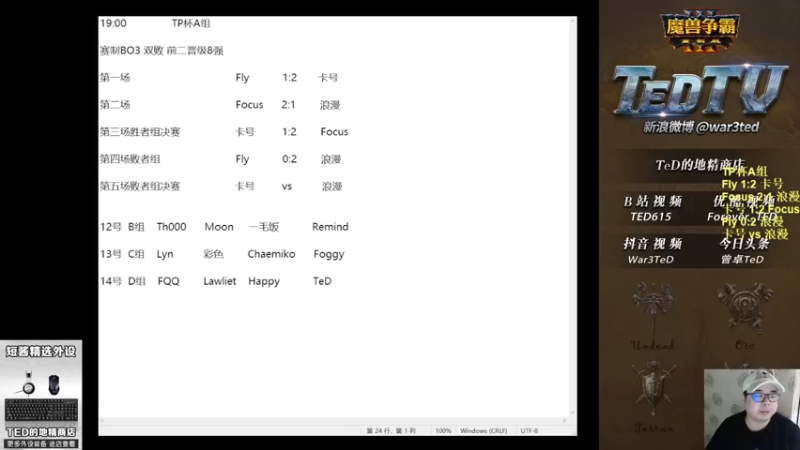800x450 pixels.
Task: Click the streamer webcam view
Action: click(x=752, y=409)
